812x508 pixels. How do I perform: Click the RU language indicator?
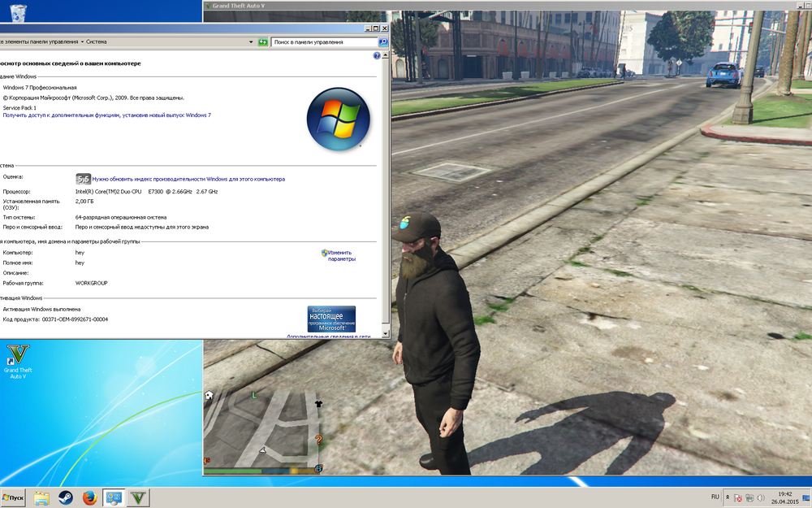(x=715, y=497)
